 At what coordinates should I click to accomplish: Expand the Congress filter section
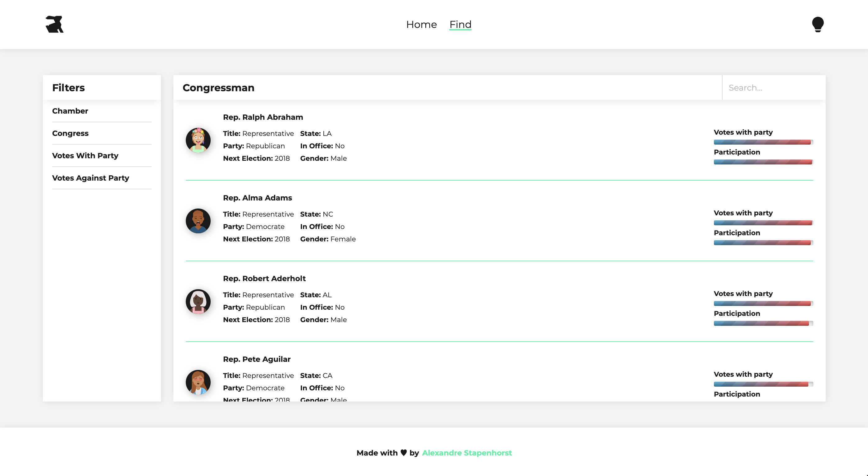[x=71, y=133]
